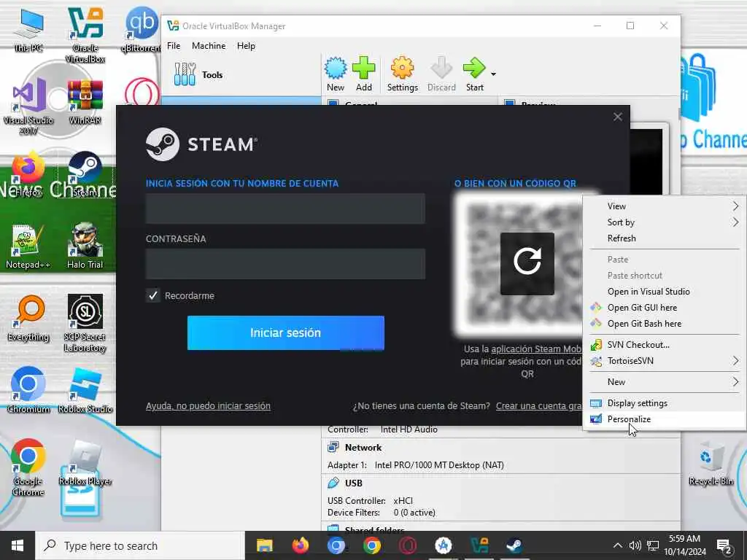Viewport: 747px width, 560px height.
Task: Select the Roblox Studio desktop icon
Action: [85, 391]
